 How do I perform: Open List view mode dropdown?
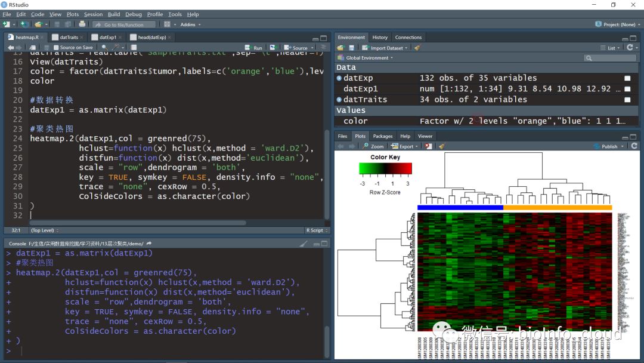point(611,48)
